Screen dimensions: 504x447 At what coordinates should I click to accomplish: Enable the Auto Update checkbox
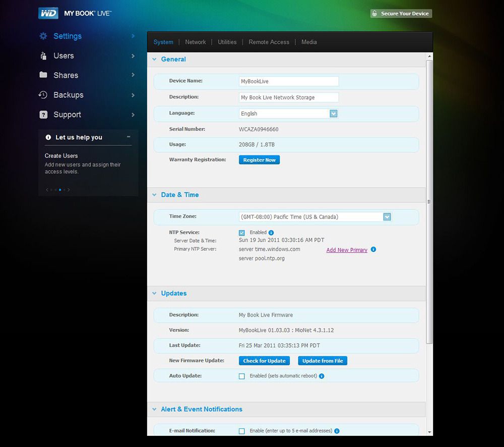click(242, 376)
